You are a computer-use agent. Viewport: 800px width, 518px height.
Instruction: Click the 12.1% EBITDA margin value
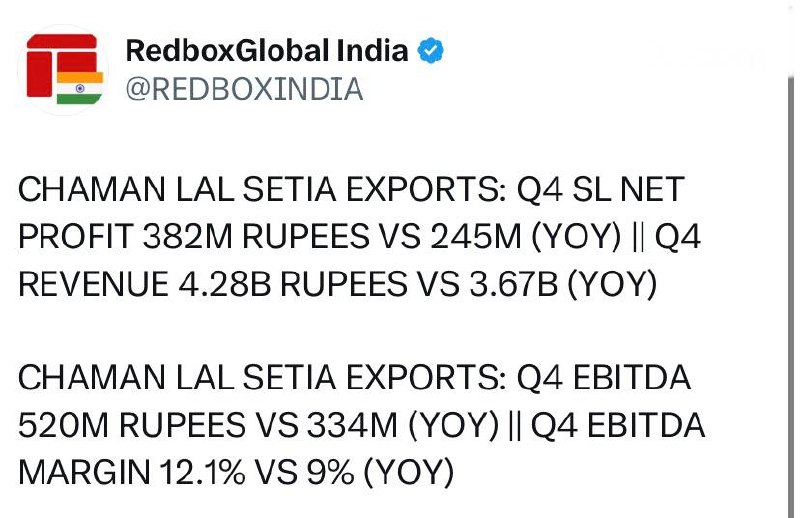(202, 472)
